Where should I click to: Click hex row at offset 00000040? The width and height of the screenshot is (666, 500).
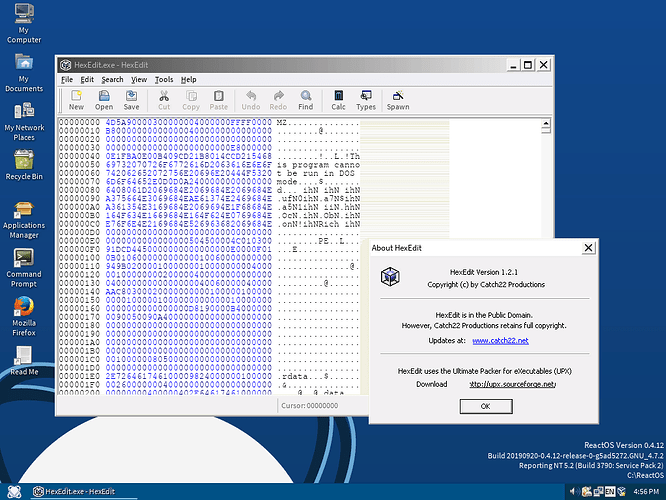[189, 156]
